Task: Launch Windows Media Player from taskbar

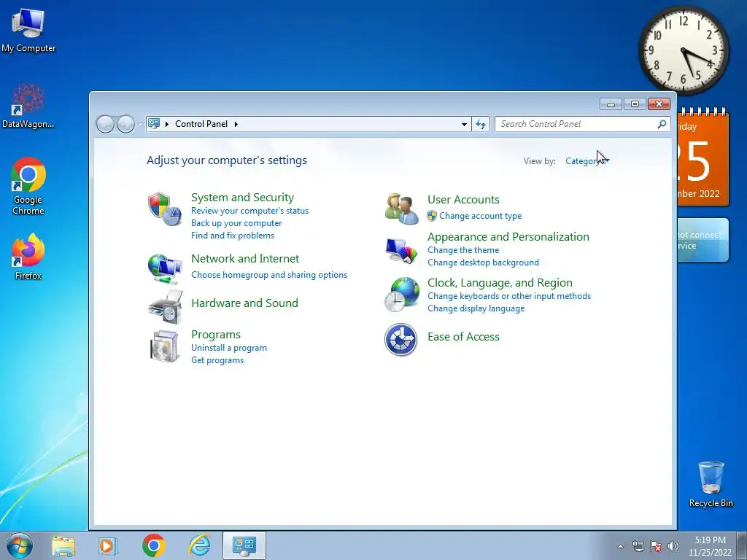Action: (x=108, y=545)
